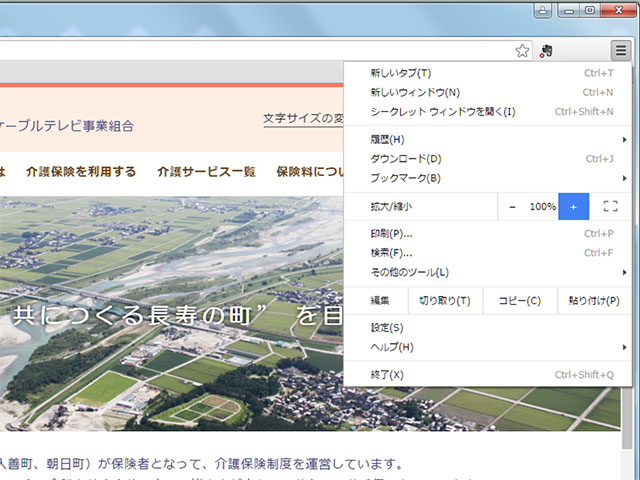The width and height of the screenshot is (640, 480).
Task: Click the ケーブルテレビ事業組合 site title
Action: [67, 126]
